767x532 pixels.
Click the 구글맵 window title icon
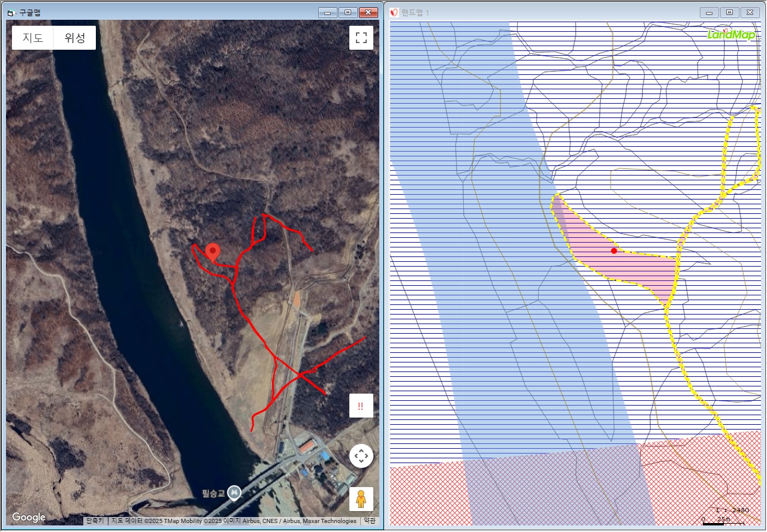point(11,13)
